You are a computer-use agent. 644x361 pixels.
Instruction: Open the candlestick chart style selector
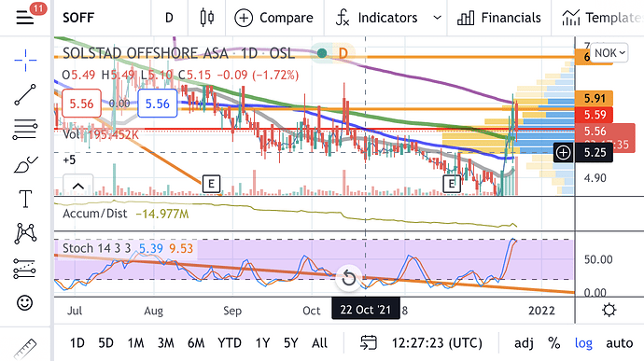pos(206,18)
